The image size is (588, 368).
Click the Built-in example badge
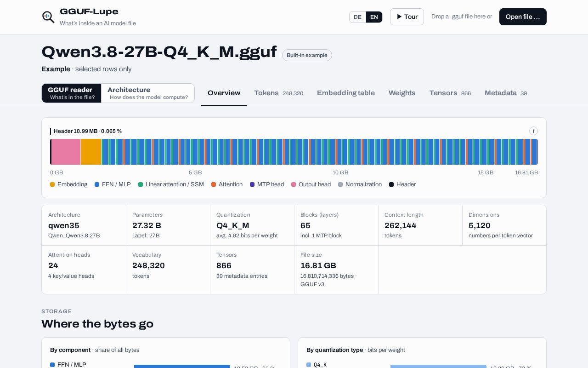point(307,55)
